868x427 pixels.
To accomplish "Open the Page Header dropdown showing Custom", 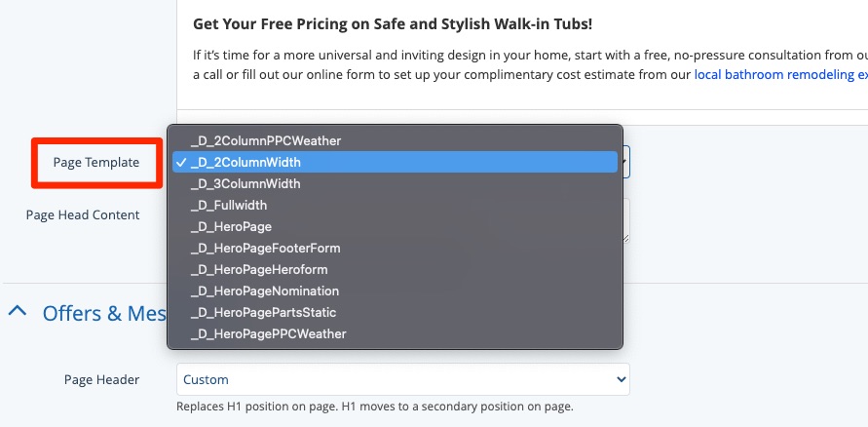I will [x=402, y=379].
